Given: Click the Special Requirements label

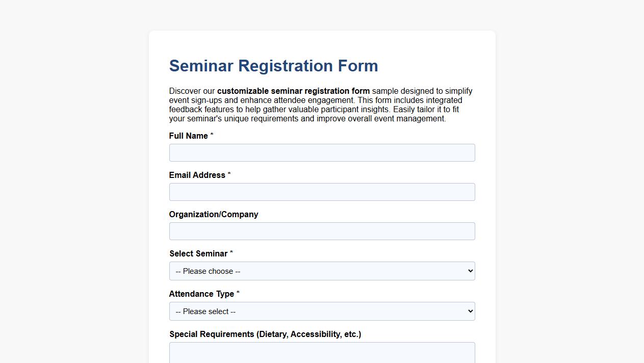Looking at the screenshot, I should coord(265,334).
